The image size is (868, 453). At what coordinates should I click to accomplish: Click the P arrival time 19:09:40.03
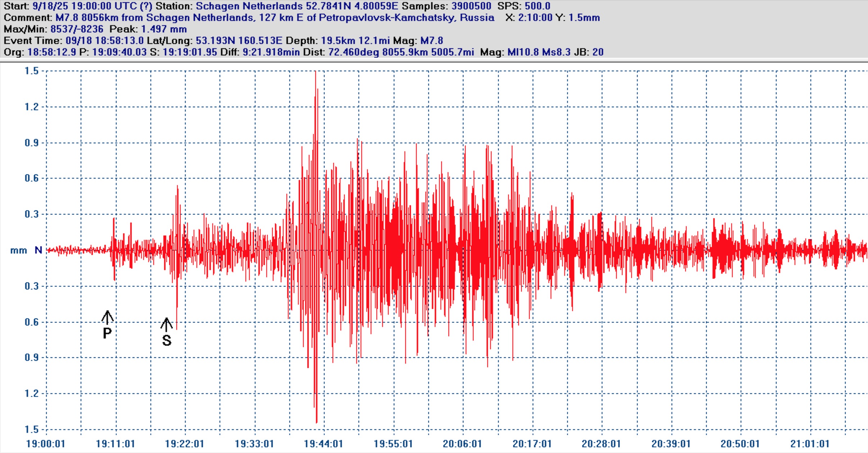tap(119, 52)
